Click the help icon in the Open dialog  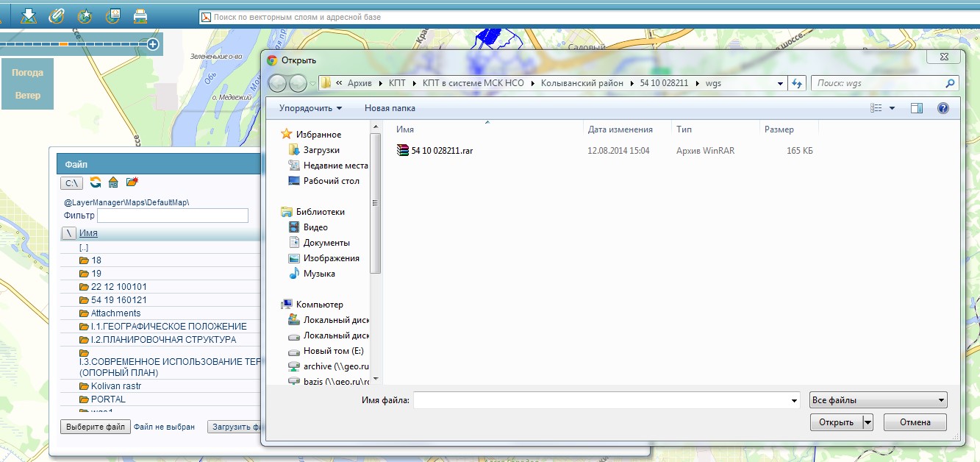[943, 108]
